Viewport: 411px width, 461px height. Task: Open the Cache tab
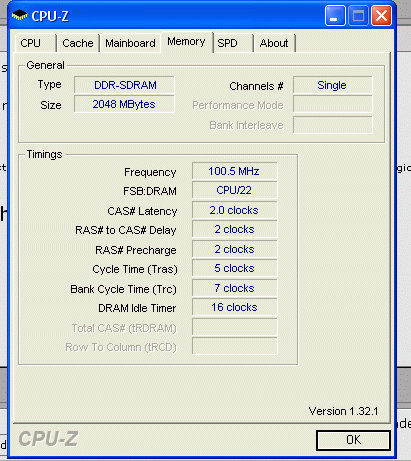click(x=78, y=43)
